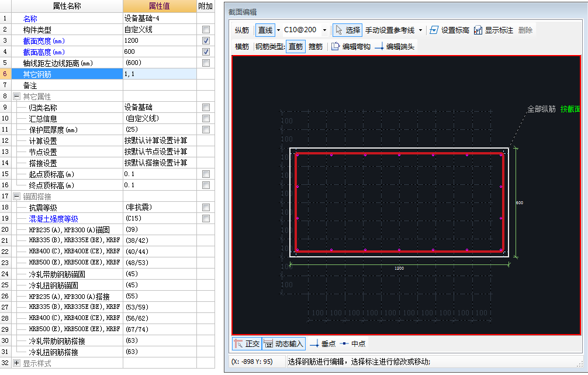Click the 显示标注 icon
Screen dimensions: 588x375
(x=478, y=30)
